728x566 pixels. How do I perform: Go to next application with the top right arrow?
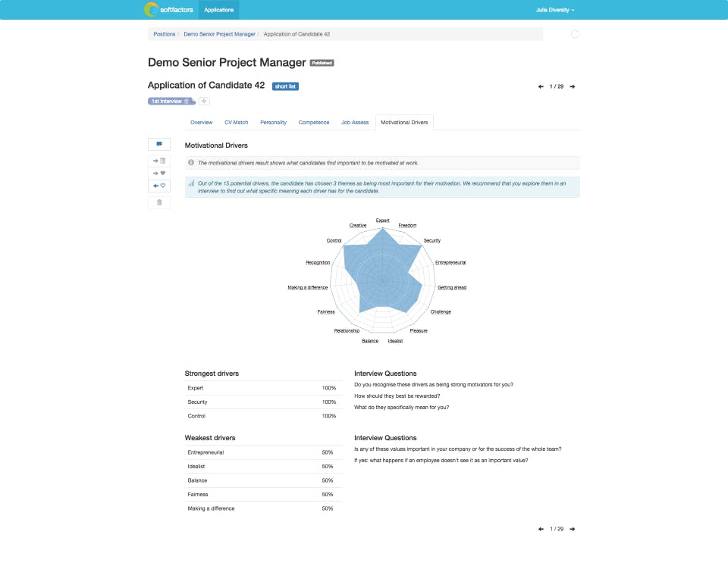click(x=573, y=86)
